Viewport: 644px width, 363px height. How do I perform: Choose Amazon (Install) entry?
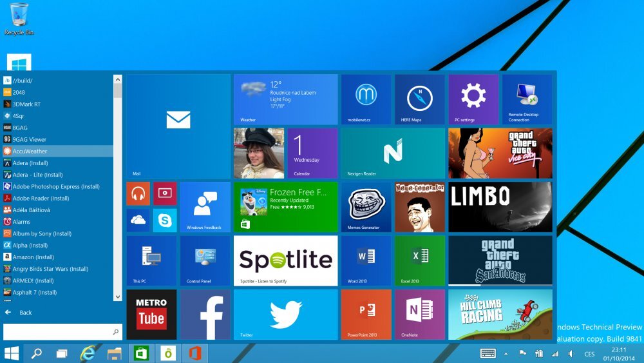coord(57,257)
